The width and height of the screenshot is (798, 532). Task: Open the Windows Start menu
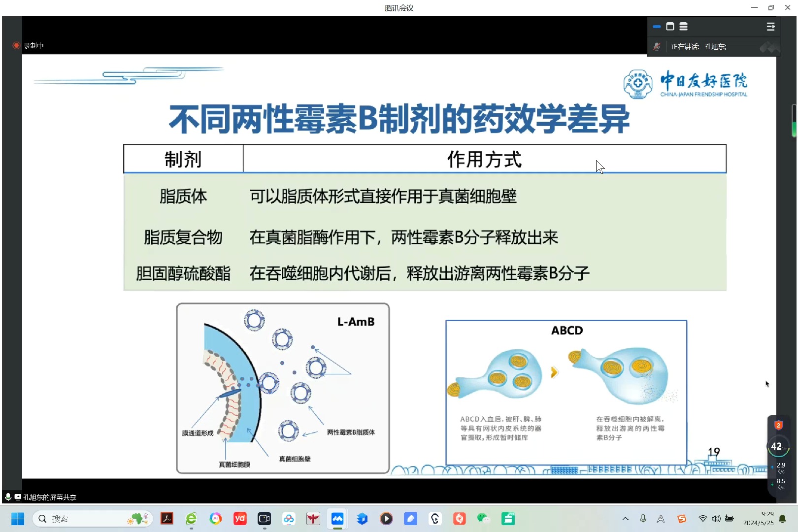point(18,519)
